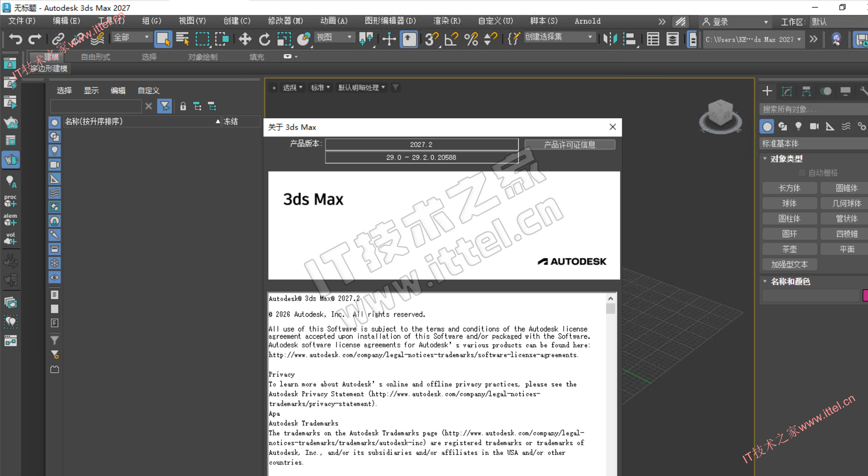The height and width of the screenshot is (476, 868).
Task: Click the 圆柱体 primitive button
Action: point(789,218)
